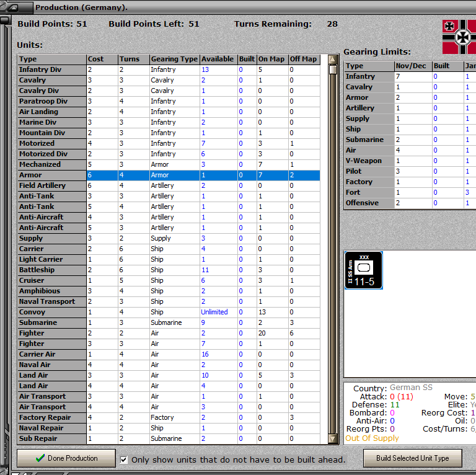Click the units list scrollbar thumb
Viewport: 476px width, 475px height.
pyautogui.click(x=333, y=69)
